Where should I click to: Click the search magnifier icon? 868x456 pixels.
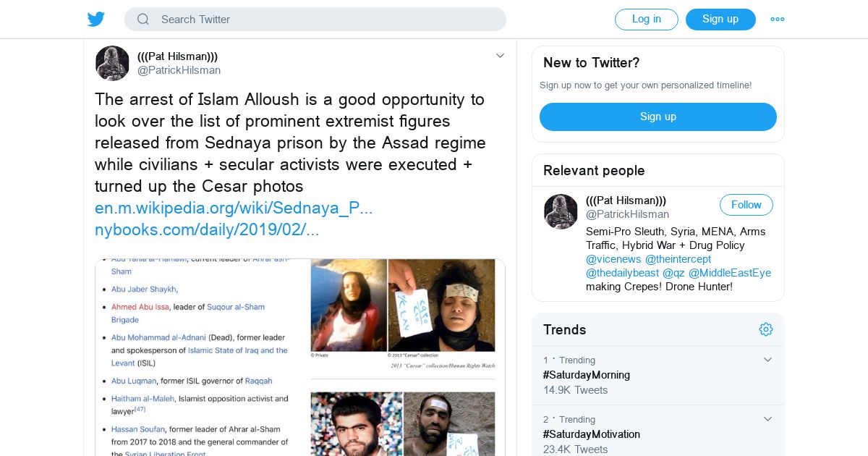click(x=143, y=20)
